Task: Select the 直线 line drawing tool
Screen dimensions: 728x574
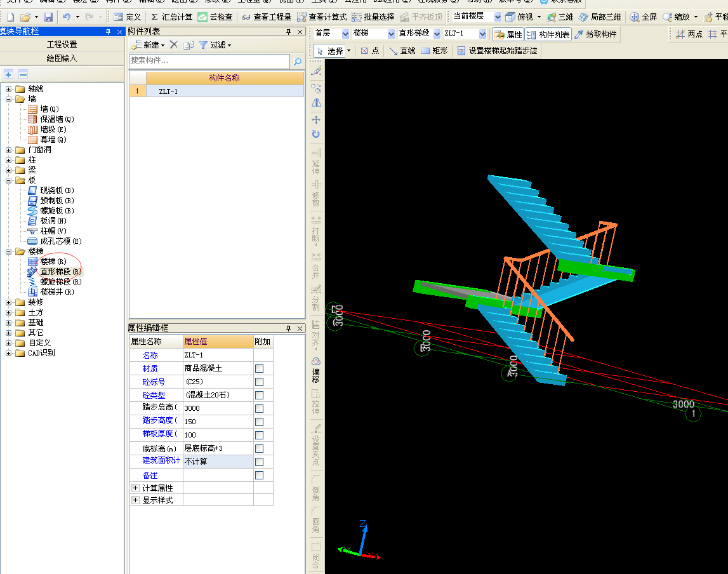Action: (x=402, y=51)
